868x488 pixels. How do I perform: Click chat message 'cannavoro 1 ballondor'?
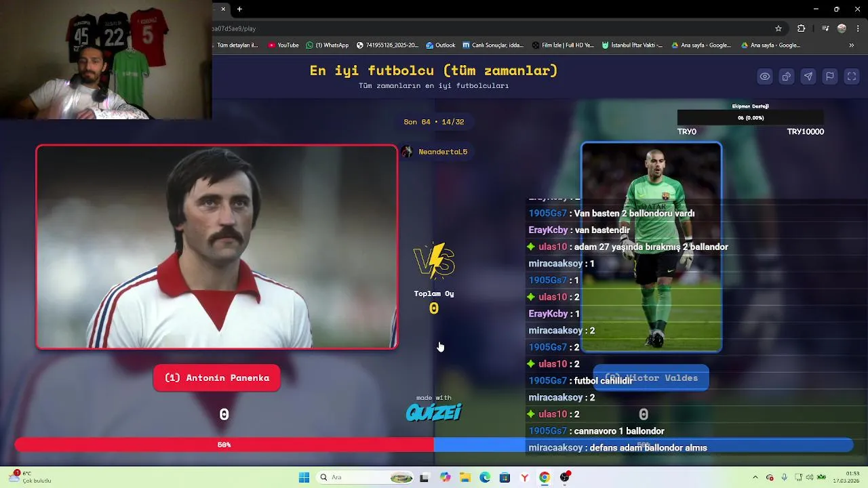(x=618, y=431)
